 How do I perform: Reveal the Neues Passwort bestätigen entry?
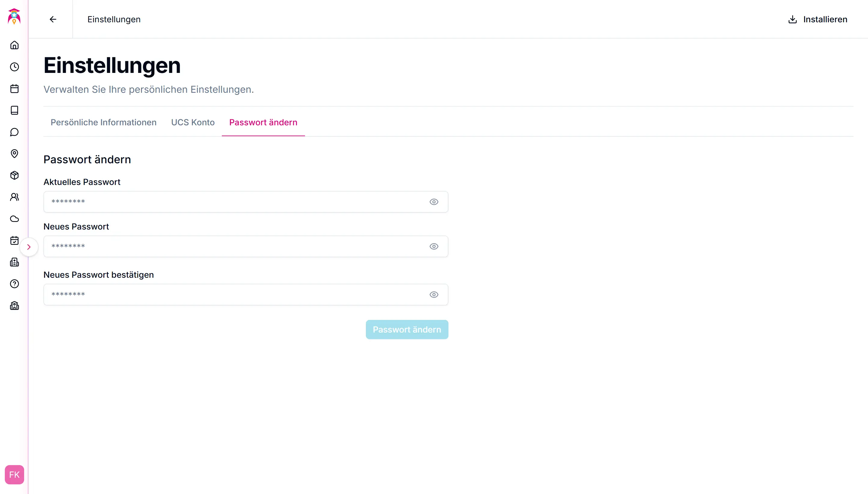[x=433, y=295]
